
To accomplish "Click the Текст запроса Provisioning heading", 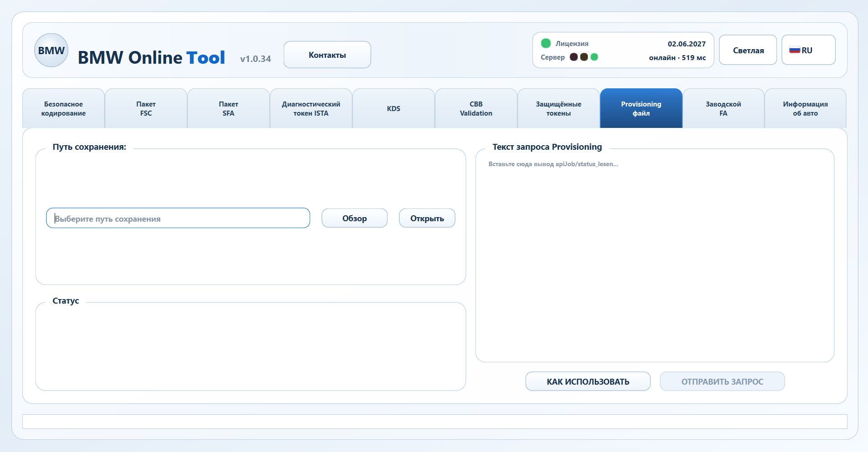I will (x=547, y=147).
